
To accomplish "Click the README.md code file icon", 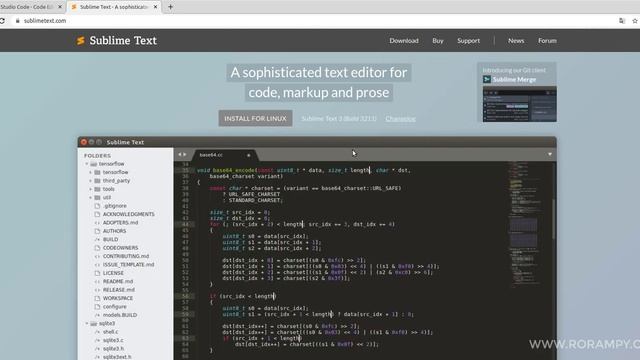I will pos(97,281).
